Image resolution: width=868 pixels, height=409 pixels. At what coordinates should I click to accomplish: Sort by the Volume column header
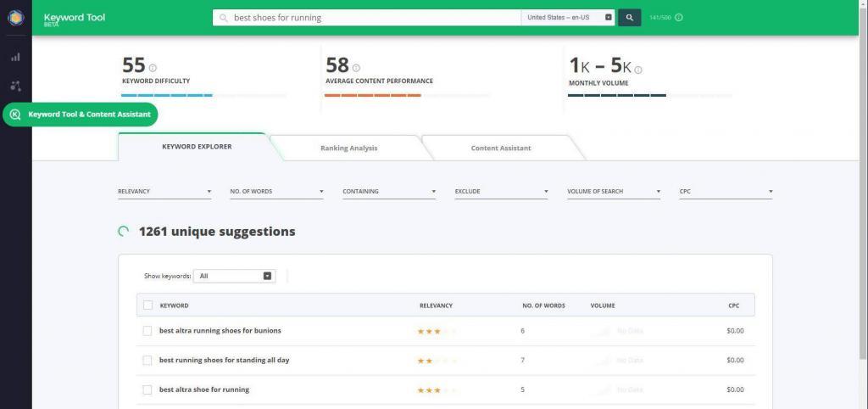[x=603, y=306]
